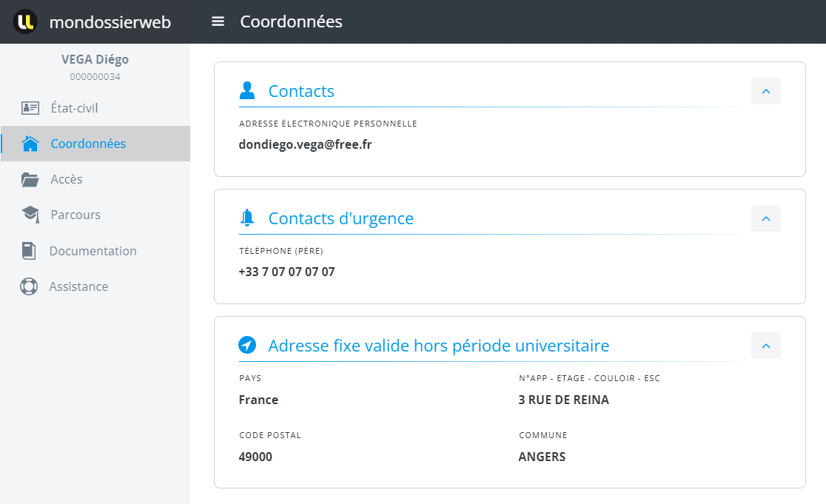Click the Accès folder icon
Image resolution: width=826 pixels, height=504 pixels.
pyautogui.click(x=30, y=179)
